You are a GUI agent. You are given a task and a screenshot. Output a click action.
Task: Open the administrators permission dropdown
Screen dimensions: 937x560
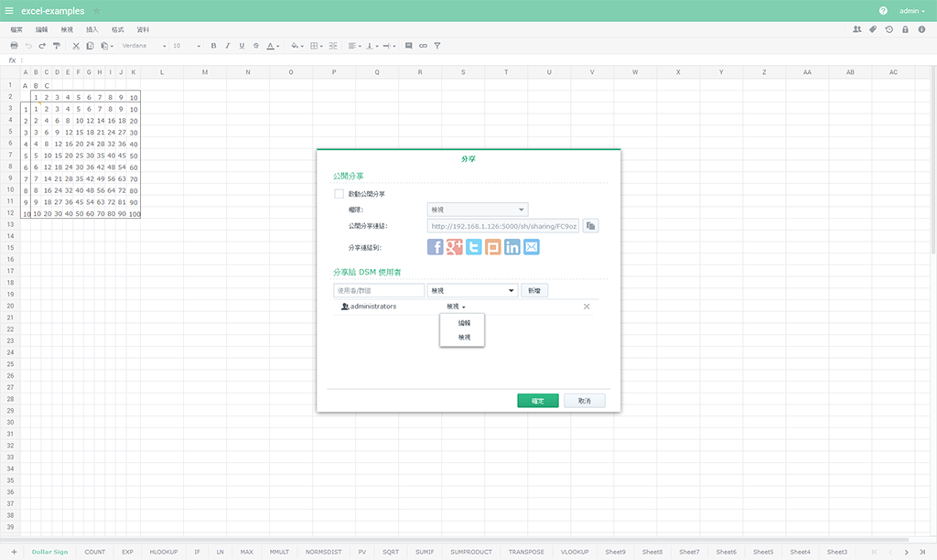pos(456,307)
